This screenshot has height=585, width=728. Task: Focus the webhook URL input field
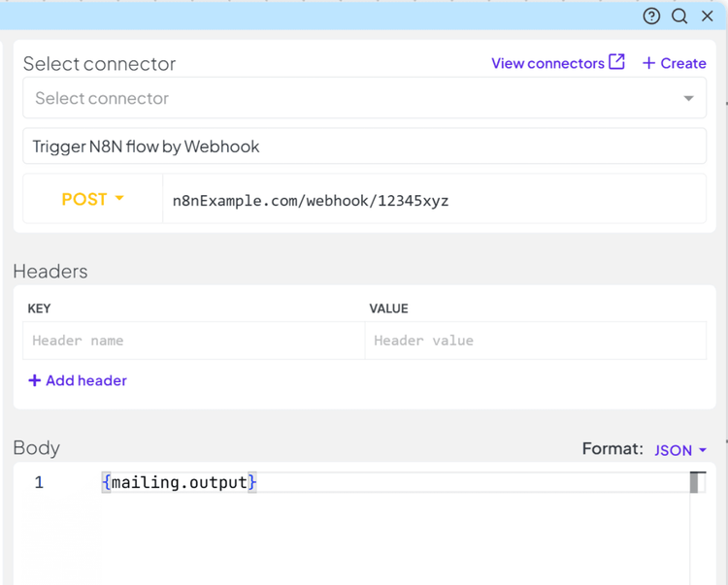433,200
